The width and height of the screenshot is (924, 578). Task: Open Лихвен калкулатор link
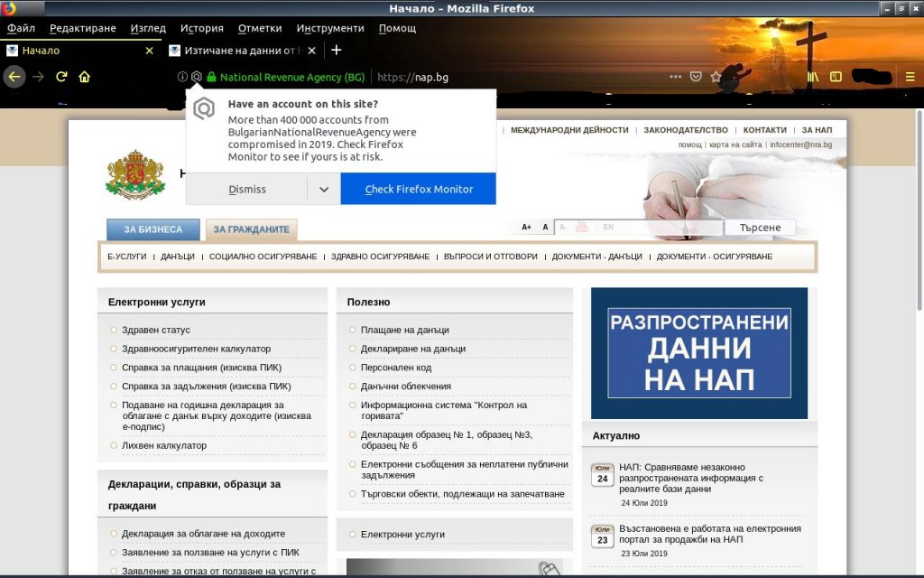pos(164,445)
